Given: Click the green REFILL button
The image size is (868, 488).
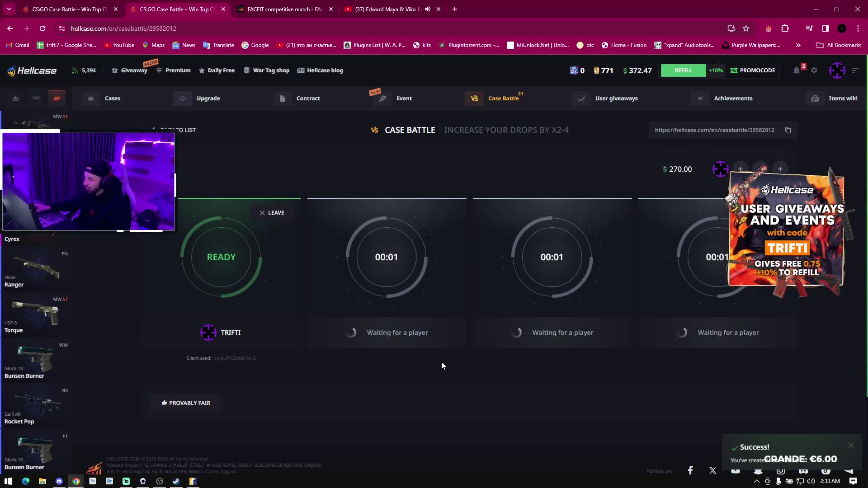Looking at the screenshot, I should pyautogui.click(x=683, y=70).
